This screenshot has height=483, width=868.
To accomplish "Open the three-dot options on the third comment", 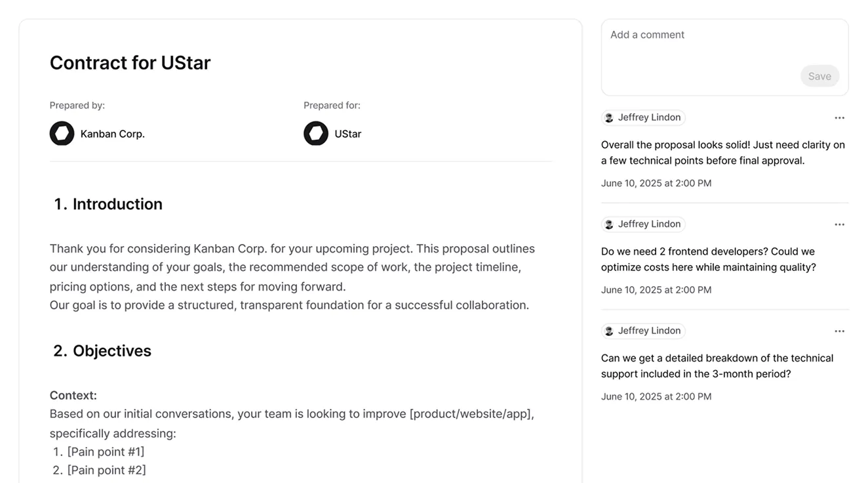I will pos(840,331).
